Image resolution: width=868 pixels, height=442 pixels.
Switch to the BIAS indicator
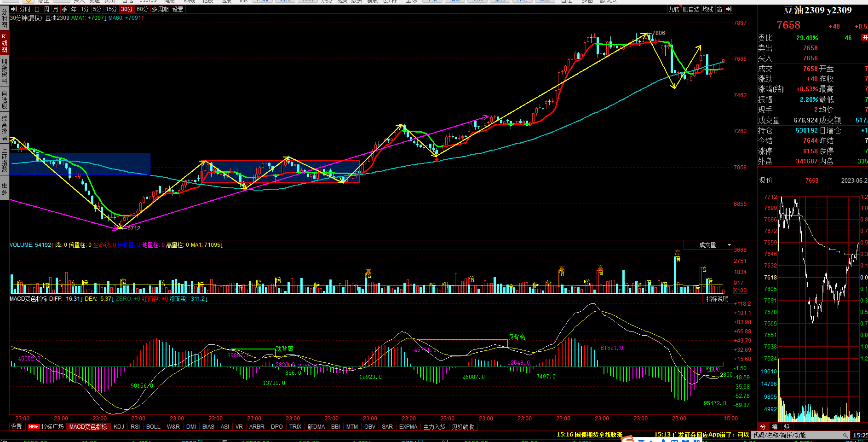(x=208, y=427)
